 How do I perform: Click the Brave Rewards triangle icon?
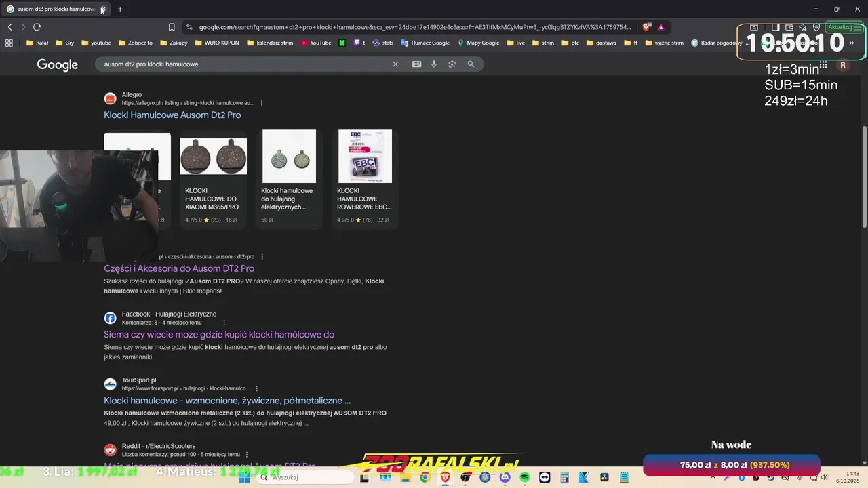660,27
